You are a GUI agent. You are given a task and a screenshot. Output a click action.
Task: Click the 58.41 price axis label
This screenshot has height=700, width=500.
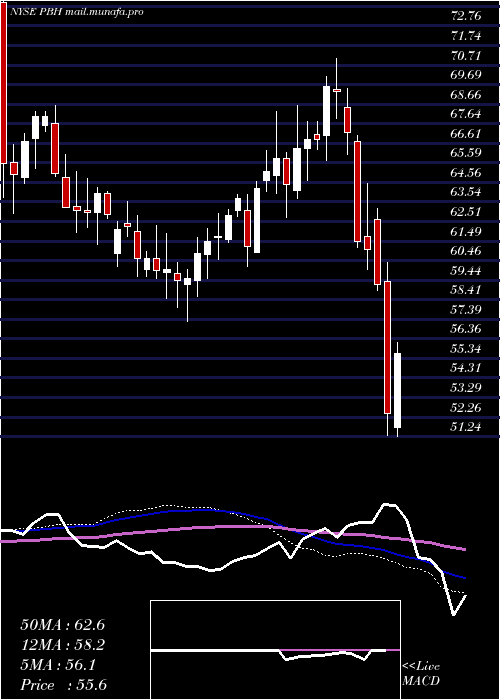[466, 290]
